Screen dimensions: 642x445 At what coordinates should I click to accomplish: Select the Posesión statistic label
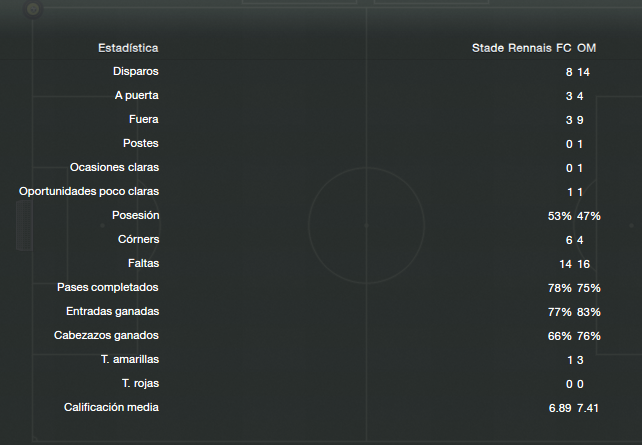point(136,215)
